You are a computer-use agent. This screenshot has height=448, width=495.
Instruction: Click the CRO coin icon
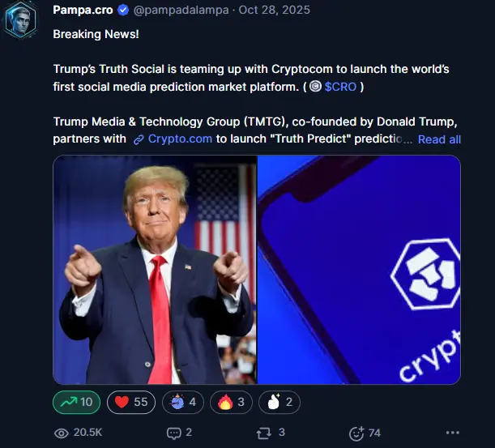[315, 86]
